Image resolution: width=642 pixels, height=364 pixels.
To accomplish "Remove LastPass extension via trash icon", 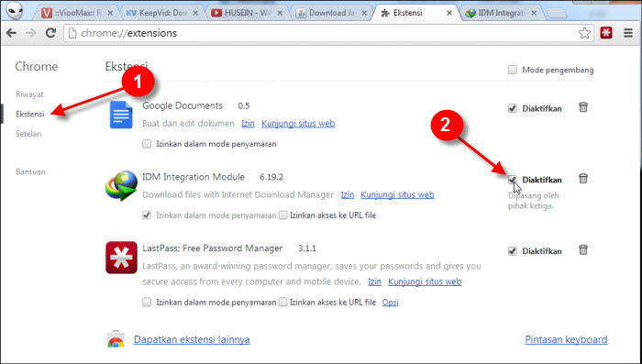I will (x=583, y=249).
